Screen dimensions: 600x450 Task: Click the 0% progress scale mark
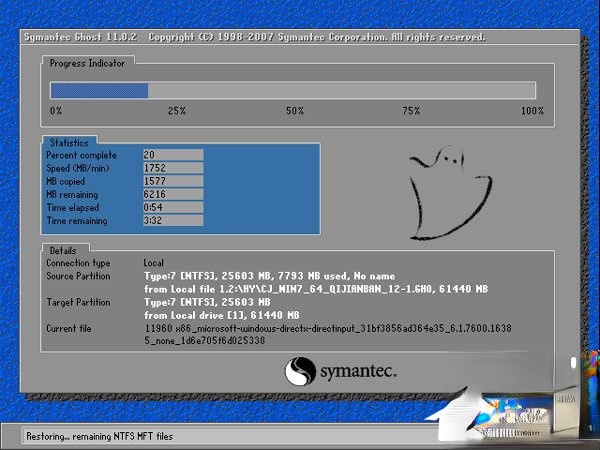pos(56,111)
